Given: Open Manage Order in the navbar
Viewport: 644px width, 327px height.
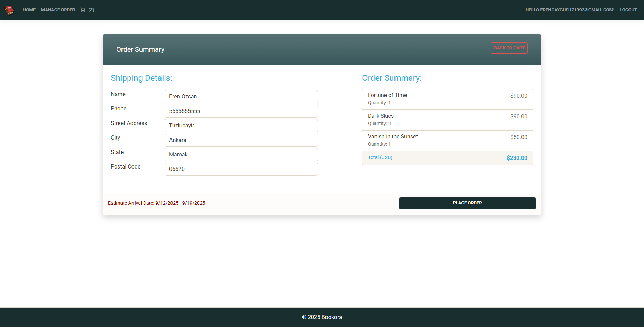Looking at the screenshot, I should tap(58, 10).
